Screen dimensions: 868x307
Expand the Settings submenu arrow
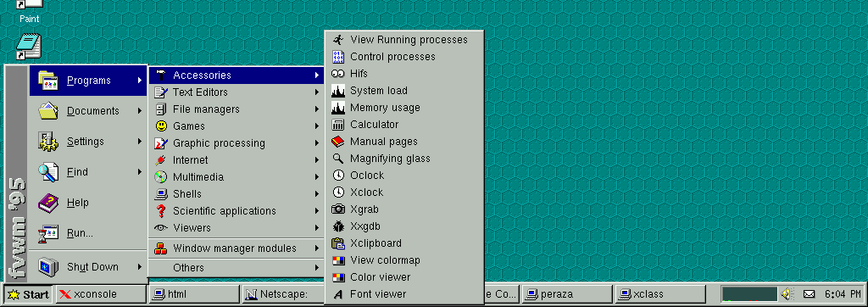tap(140, 142)
